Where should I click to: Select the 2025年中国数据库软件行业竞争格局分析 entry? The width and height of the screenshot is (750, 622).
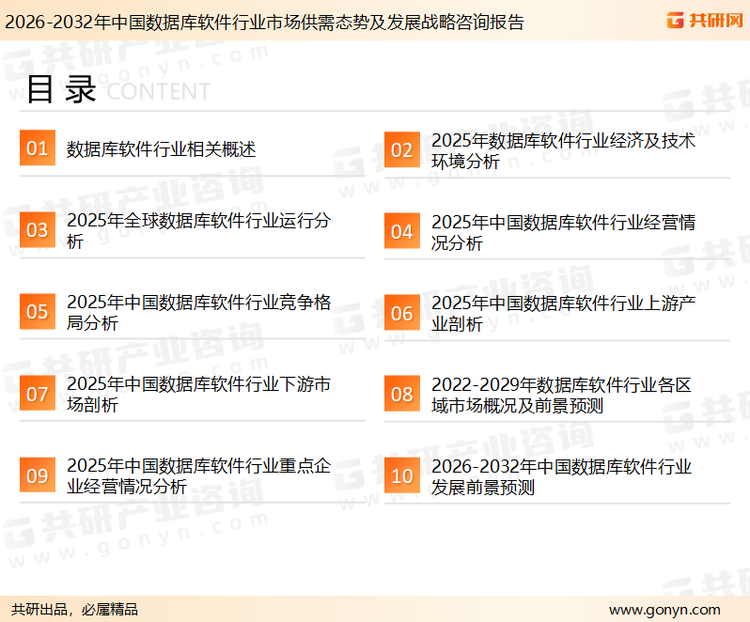coord(199,312)
